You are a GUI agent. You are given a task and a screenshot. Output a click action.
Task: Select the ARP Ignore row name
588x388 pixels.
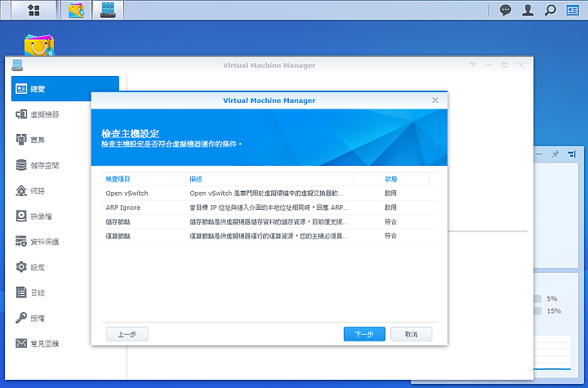[x=123, y=207]
